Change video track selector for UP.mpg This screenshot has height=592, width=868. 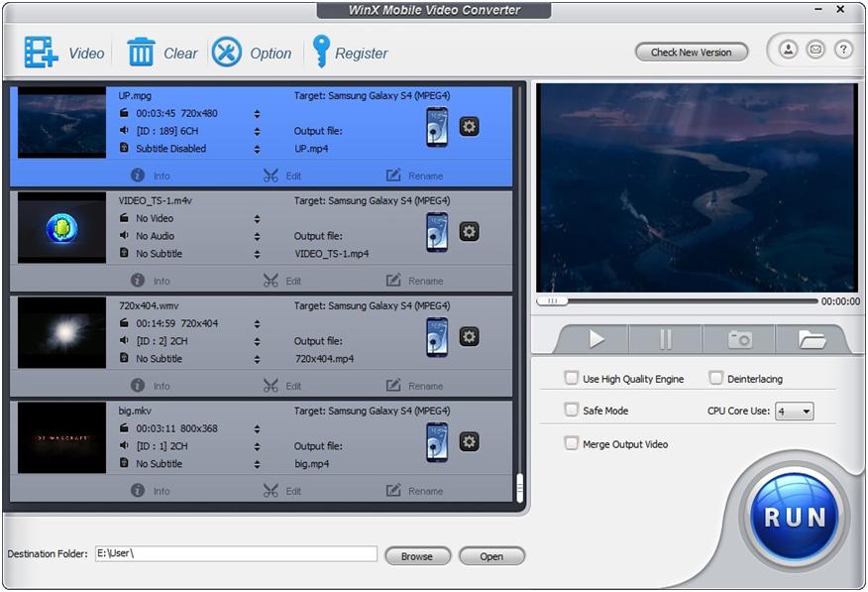coord(257,113)
